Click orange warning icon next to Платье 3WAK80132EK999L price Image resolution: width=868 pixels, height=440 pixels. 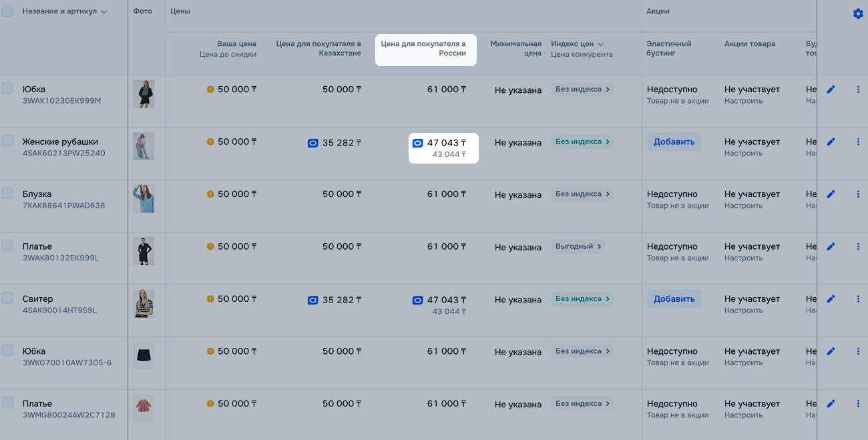210,247
